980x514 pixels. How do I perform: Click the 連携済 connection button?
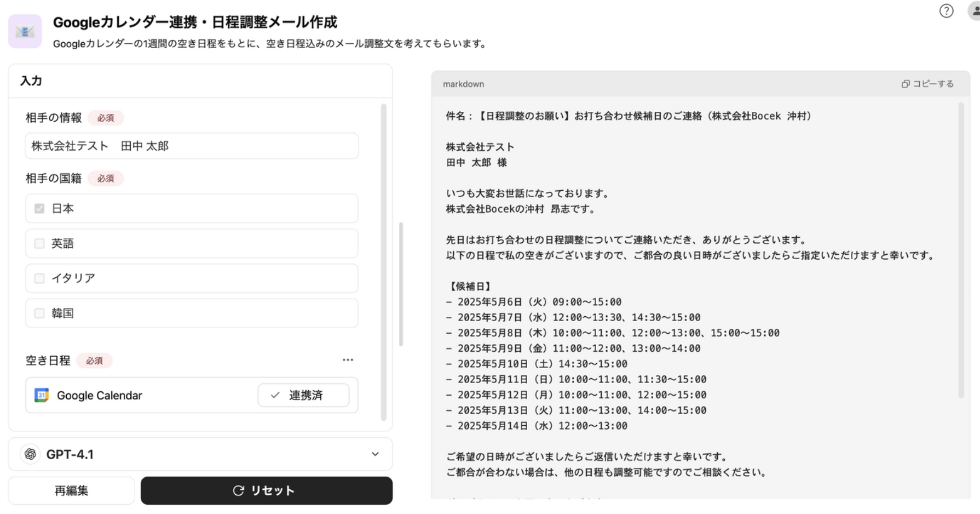(x=303, y=395)
